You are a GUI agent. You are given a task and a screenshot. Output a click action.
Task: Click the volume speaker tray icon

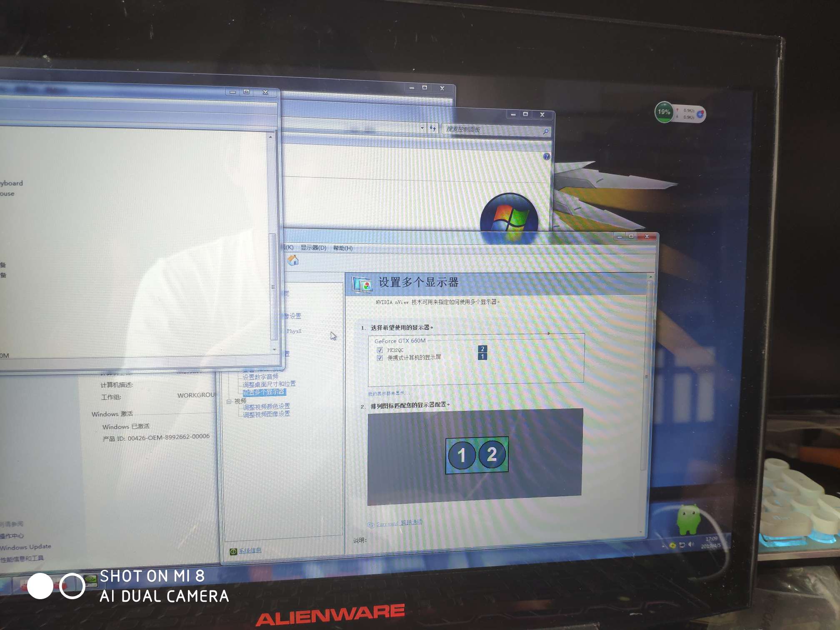690,544
